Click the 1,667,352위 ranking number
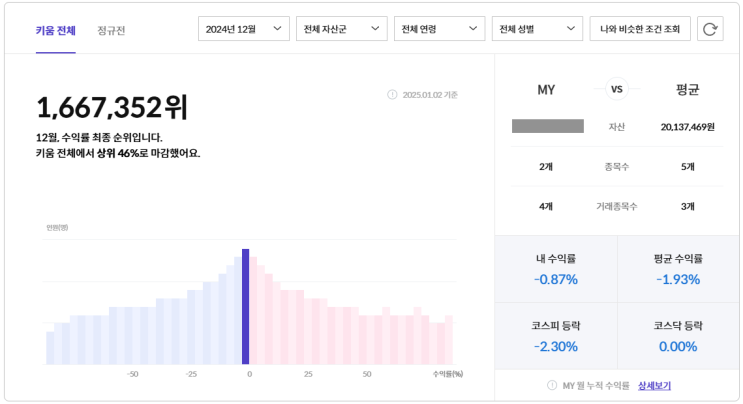The height and width of the screenshot is (404, 743). [x=112, y=107]
